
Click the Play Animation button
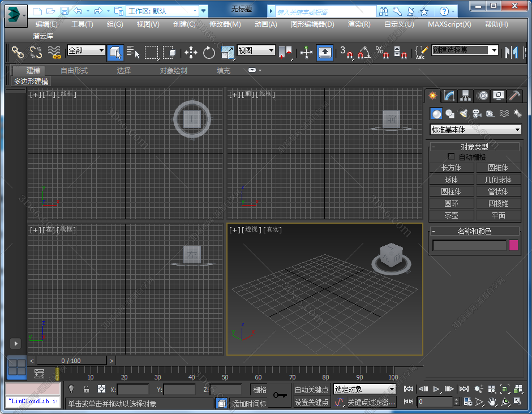tap(436, 389)
